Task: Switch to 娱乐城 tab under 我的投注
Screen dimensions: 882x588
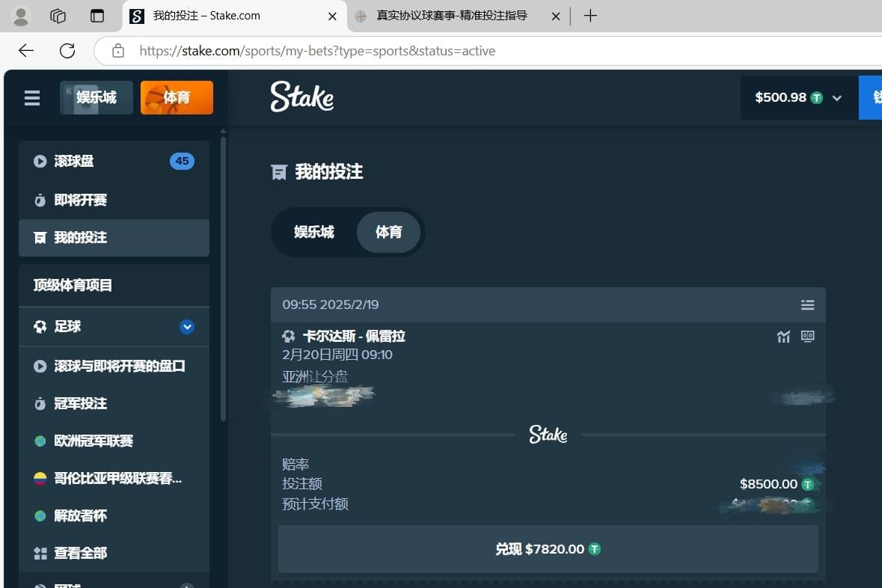Action: coord(314,232)
